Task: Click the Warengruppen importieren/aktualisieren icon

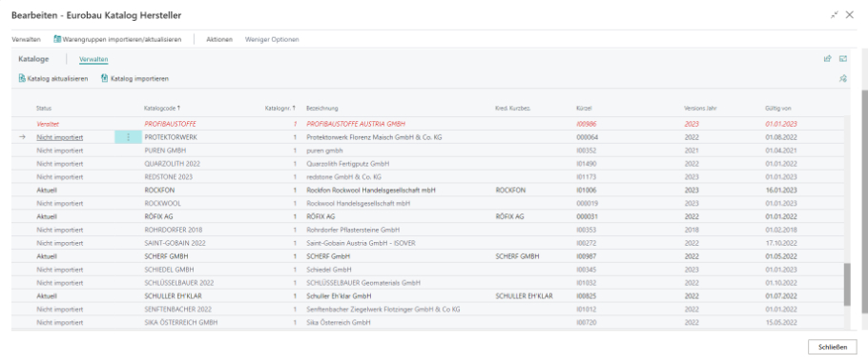Action: pos(57,39)
